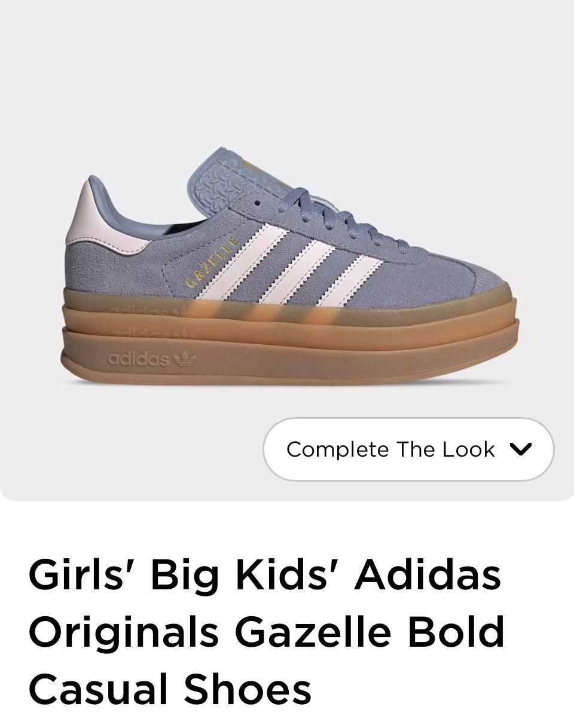574x728 pixels.
Task: Tap the Casual Shoes text in the title
Action: click(170, 687)
